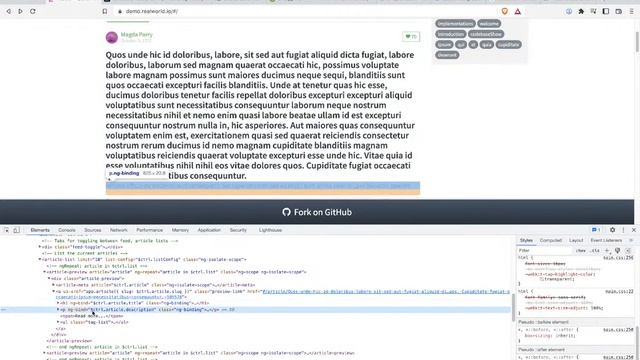Toggle the browser sidebar panel icon
Viewport: 640px width, 360px height.
[x=606, y=11]
